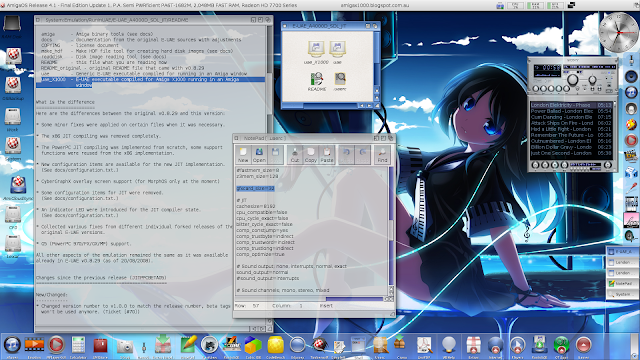Image resolution: width=640 pixels, height=360 pixels.
Task: Click the New button in NotePad toolbar
Action: [243, 155]
